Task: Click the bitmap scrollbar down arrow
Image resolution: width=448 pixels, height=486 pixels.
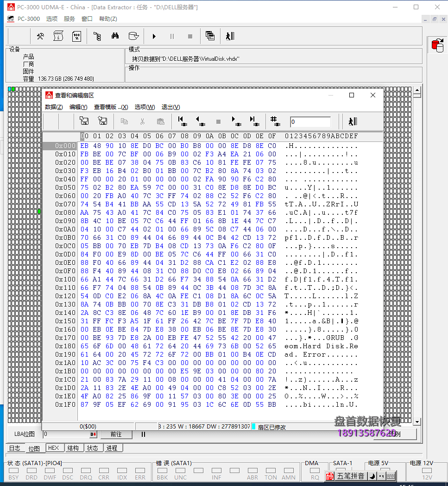Action: click(417, 422)
